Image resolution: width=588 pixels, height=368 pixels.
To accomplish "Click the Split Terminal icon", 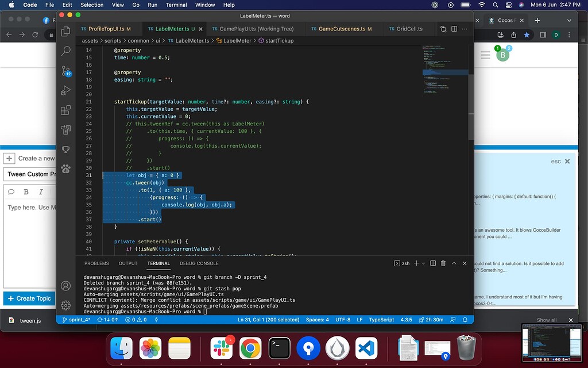I will click(432, 263).
